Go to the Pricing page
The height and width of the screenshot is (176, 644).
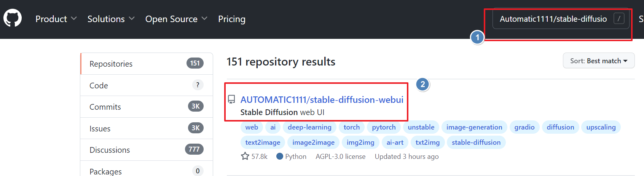pyautogui.click(x=232, y=19)
